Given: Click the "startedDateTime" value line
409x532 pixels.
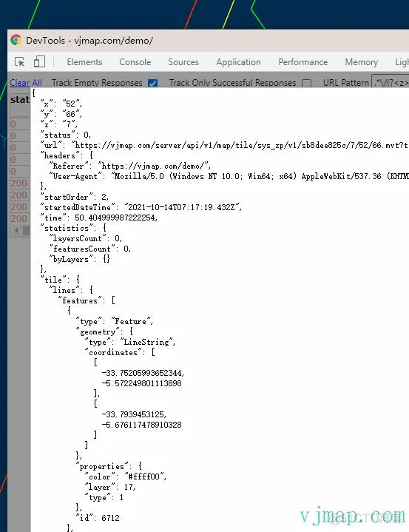Looking at the screenshot, I should click(x=141, y=207).
